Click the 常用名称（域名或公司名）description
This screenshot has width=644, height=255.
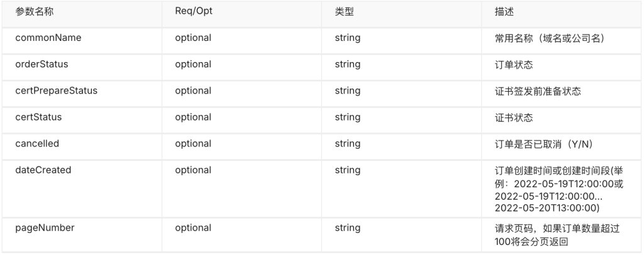[x=549, y=38]
